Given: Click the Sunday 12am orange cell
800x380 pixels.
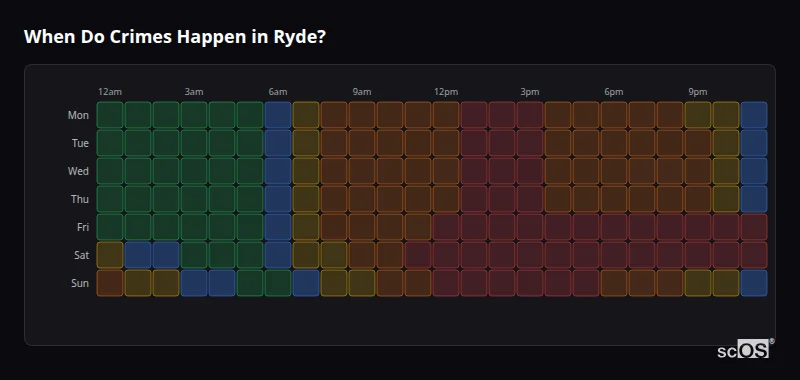Looking at the screenshot, I should (110, 283).
